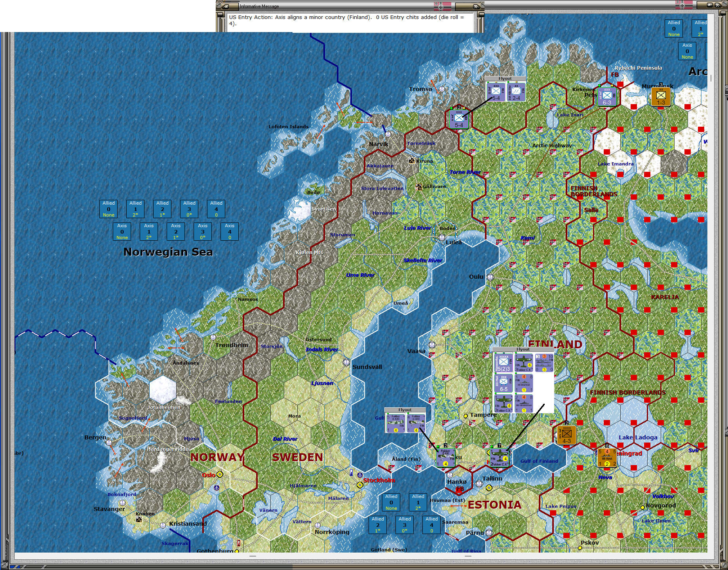Select Norwegian Sea Allied 0 sea box
The width and height of the screenshot is (728, 570).
click(108, 209)
